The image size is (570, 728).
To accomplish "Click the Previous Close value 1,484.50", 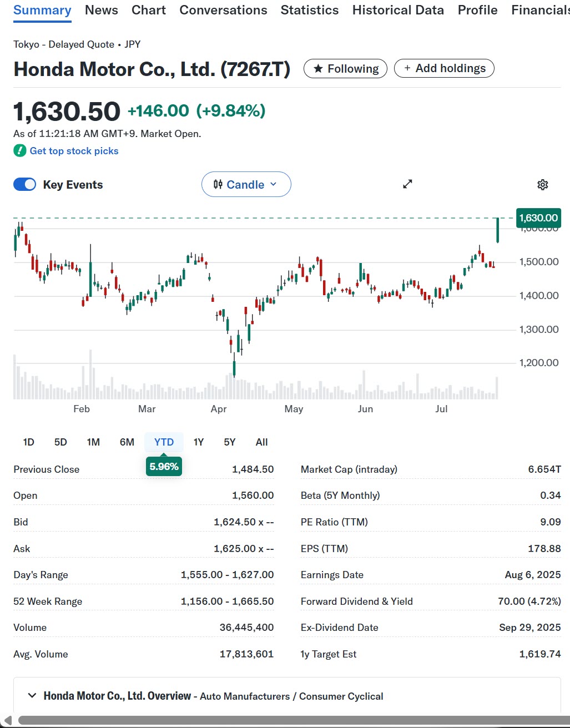I will (253, 469).
